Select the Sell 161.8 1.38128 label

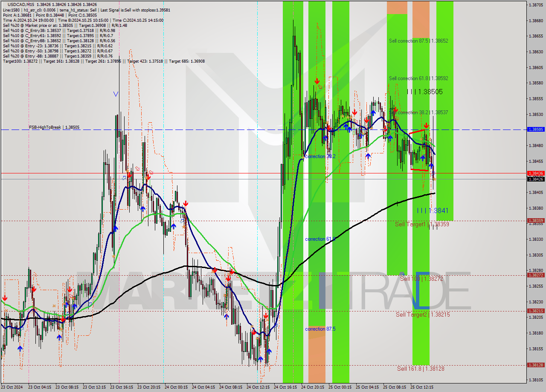click(x=421, y=369)
